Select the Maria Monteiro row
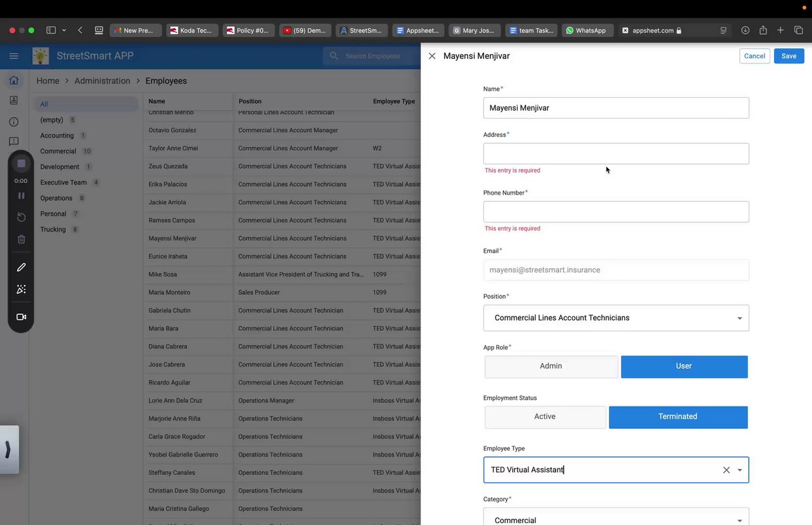 tap(282, 292)
